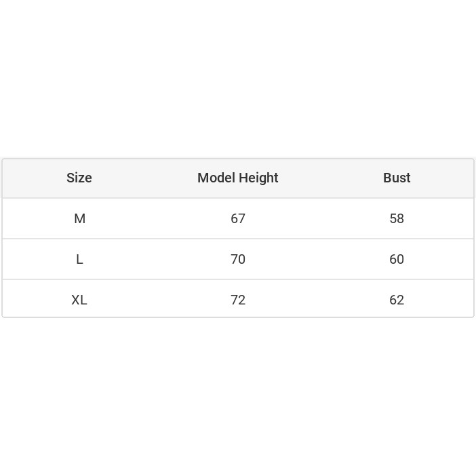Click bust value 62
The width and height of the screenshot is (476, 476).
click(x=397, y=300)
